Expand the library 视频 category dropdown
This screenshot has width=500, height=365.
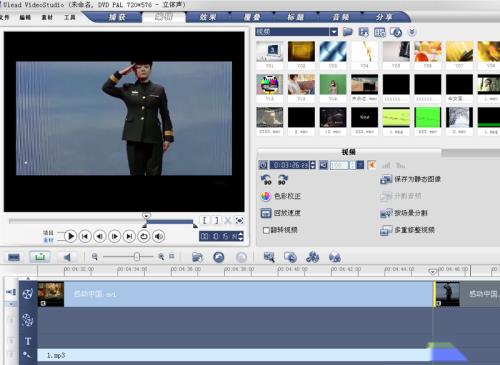click(334, 32)
